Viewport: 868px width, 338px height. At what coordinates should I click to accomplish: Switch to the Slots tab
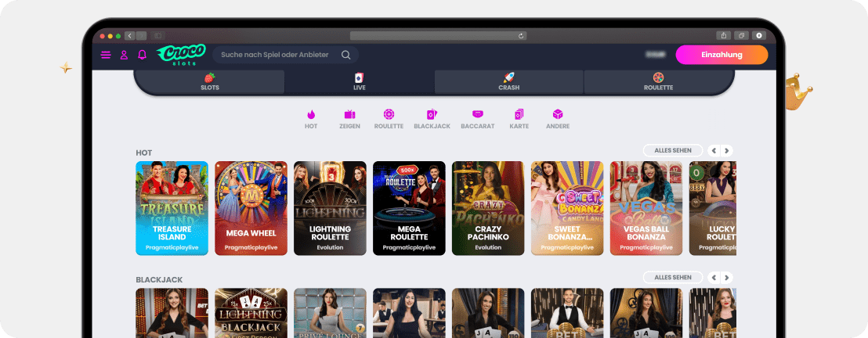click(209, 82)
